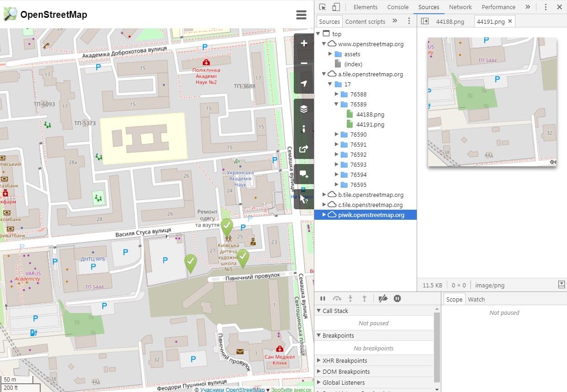Screen dimensions: 567x392
Task: Click the 44191.png tile image preview
Action: [x=492, y=102]
